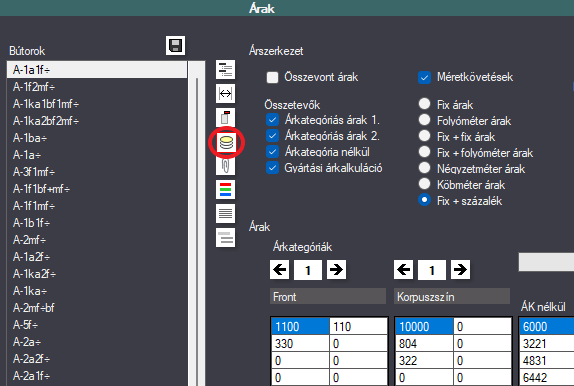The height and width of the screenshot is (386, 574).
Task: Go to previous Korpuszszín price category
Action: click(x=404, y=270)
